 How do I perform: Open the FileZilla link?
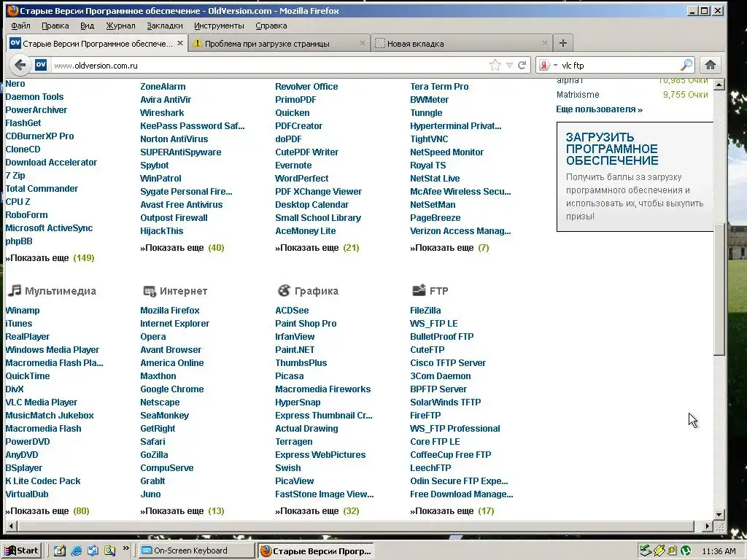click(425, 311)
